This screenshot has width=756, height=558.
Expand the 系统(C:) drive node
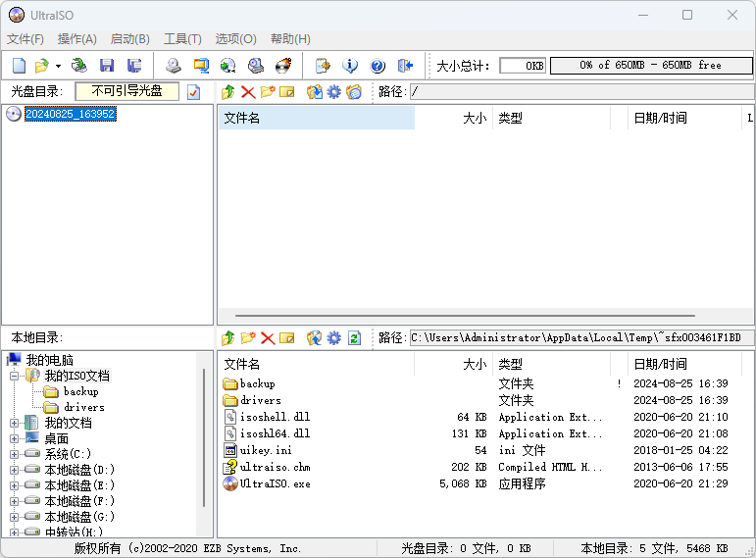[x=15, y=454]
